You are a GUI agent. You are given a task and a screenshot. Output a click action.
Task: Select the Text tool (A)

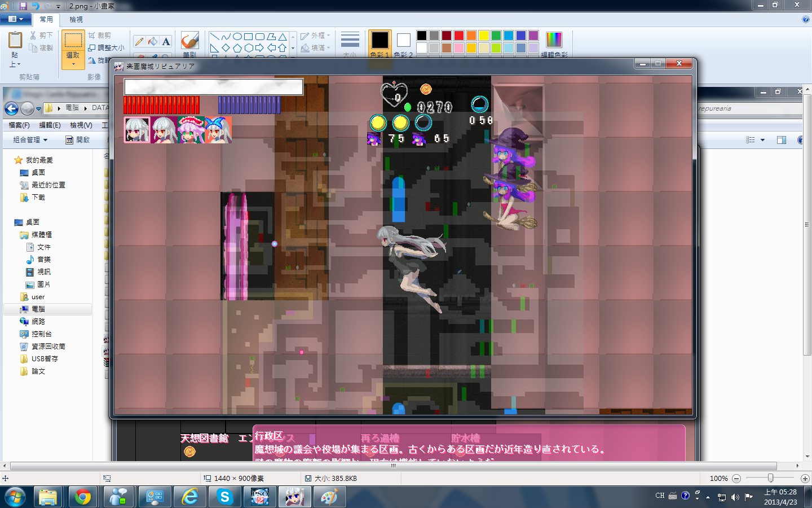166,41
